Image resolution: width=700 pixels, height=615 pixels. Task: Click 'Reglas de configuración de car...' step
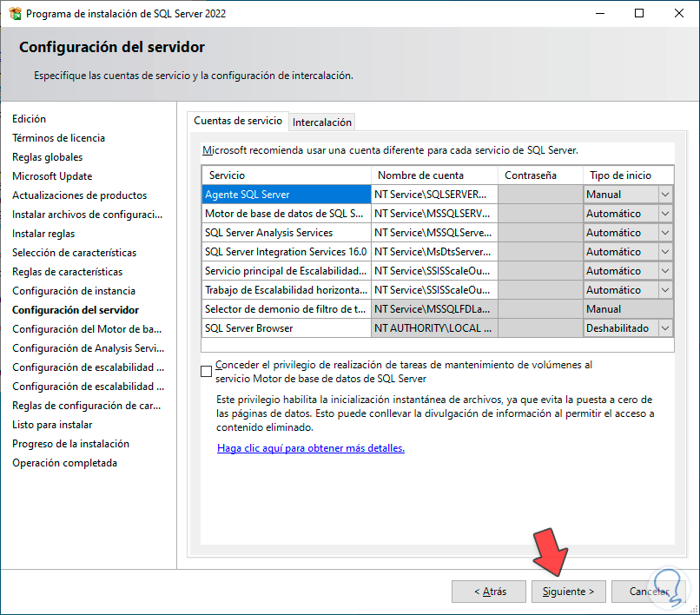pos(86,406)
